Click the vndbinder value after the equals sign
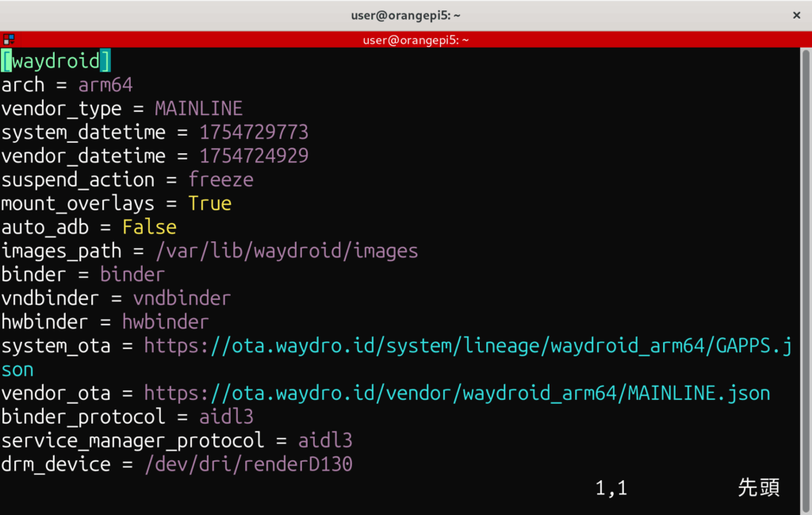 click(182, 298)
